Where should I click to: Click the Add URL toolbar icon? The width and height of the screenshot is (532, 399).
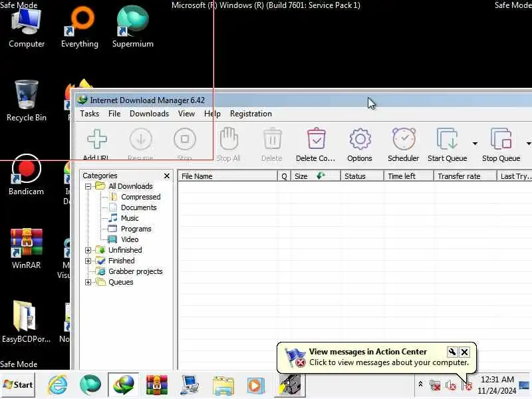[96, 139]
